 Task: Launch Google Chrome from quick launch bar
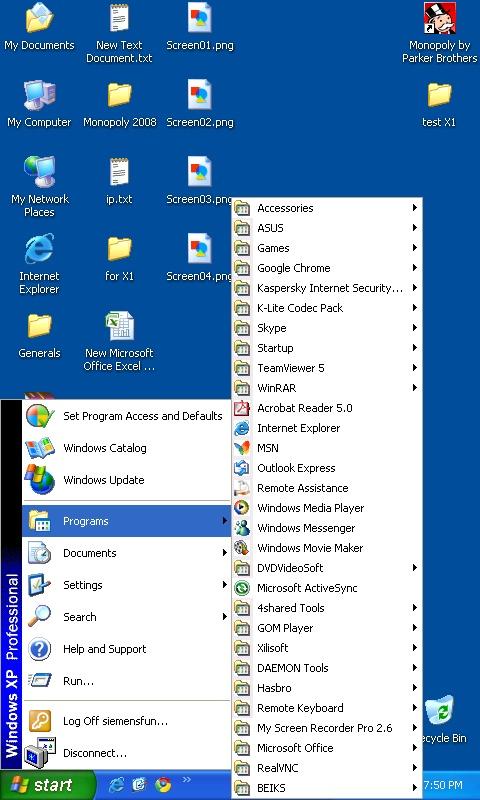pos(163,784)
